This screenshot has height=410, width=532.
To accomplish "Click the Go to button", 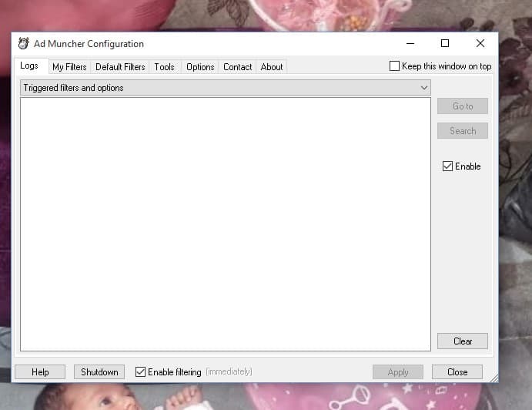I will pos(463,106).
